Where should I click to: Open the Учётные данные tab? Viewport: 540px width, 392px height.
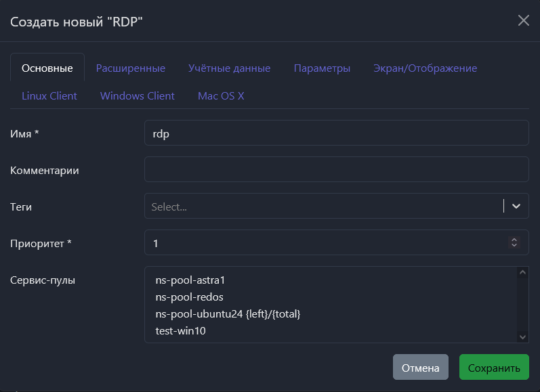[229, 68]
